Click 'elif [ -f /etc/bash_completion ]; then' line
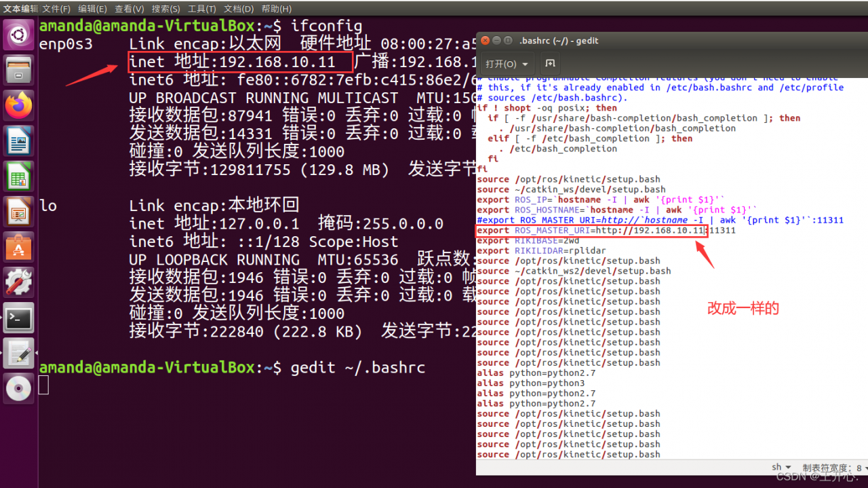The image size is (868, 488). click(590, 138)
